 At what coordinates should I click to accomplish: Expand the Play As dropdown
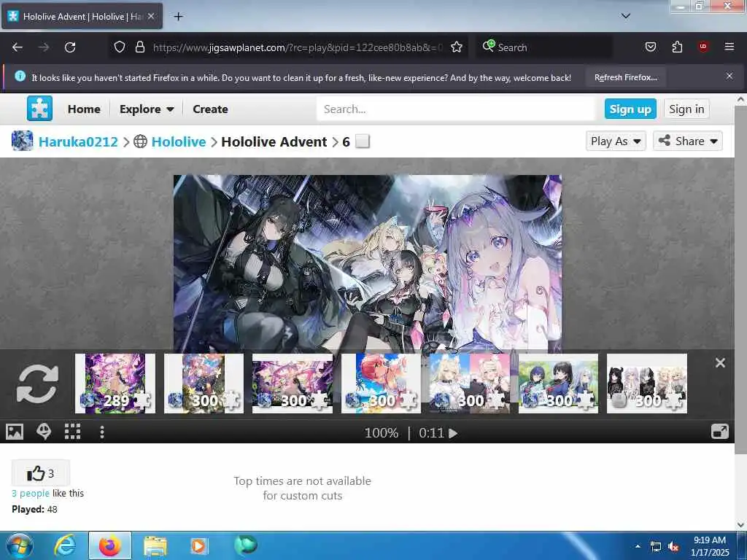click(x=616, y=141)
